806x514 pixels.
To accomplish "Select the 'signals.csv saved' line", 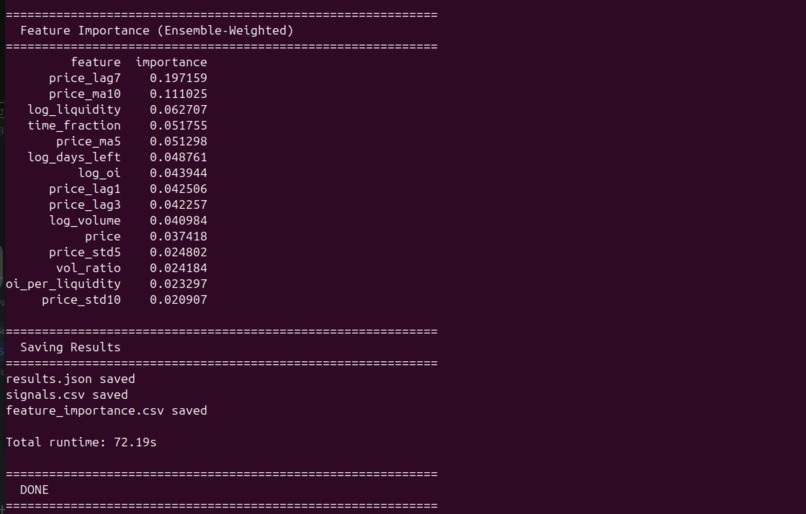I will click(x=67, y=395).
